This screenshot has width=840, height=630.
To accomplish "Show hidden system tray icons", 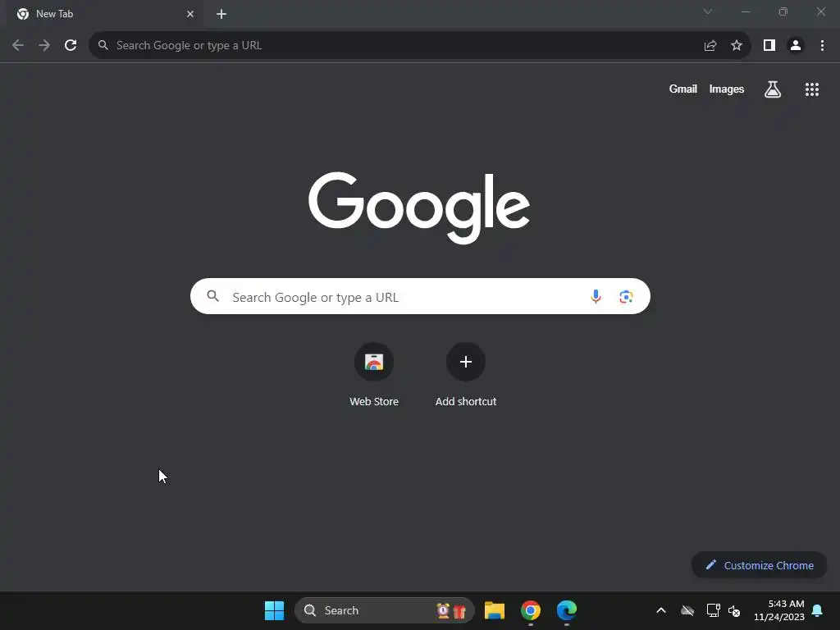I will tap(661, 610).
